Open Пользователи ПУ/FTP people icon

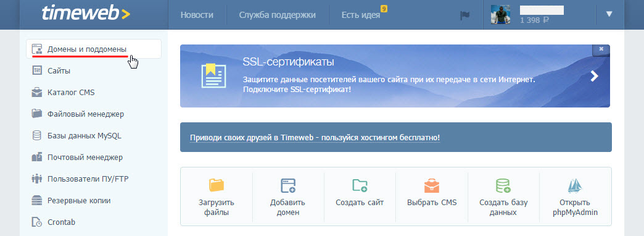point(37,179)
